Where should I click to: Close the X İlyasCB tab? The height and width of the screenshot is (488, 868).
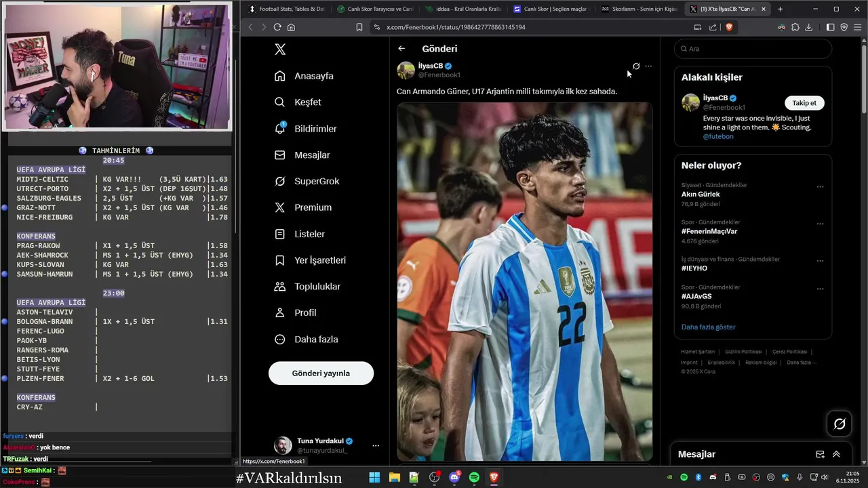(x=764, y=9)
